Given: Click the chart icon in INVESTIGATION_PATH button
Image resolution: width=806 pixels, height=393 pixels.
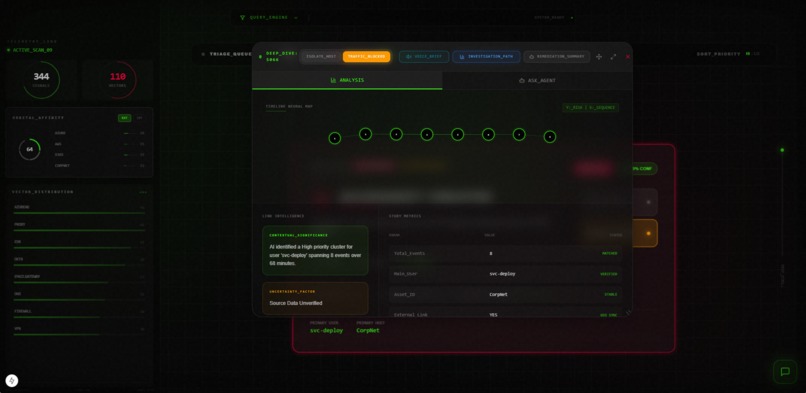Looking at the screenshot, I should [462, 57].
